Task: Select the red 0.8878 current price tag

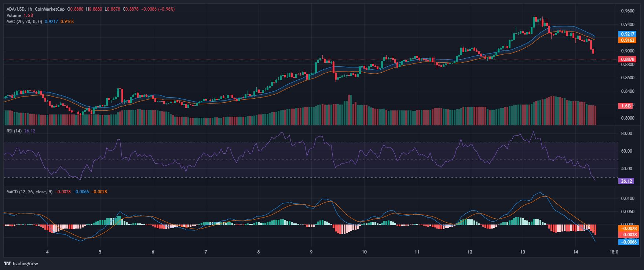Action: [x=627, y=59]
